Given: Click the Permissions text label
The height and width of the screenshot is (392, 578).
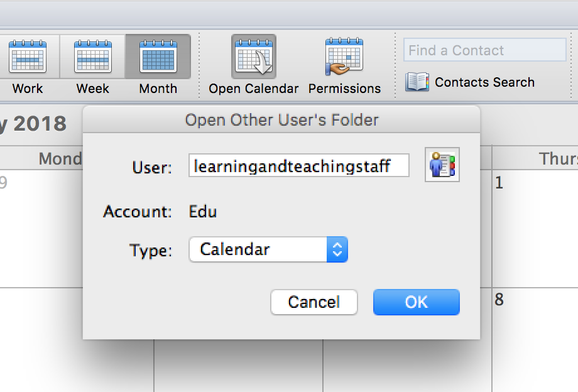Looking at the screenshot, I should tap(344, 89).
